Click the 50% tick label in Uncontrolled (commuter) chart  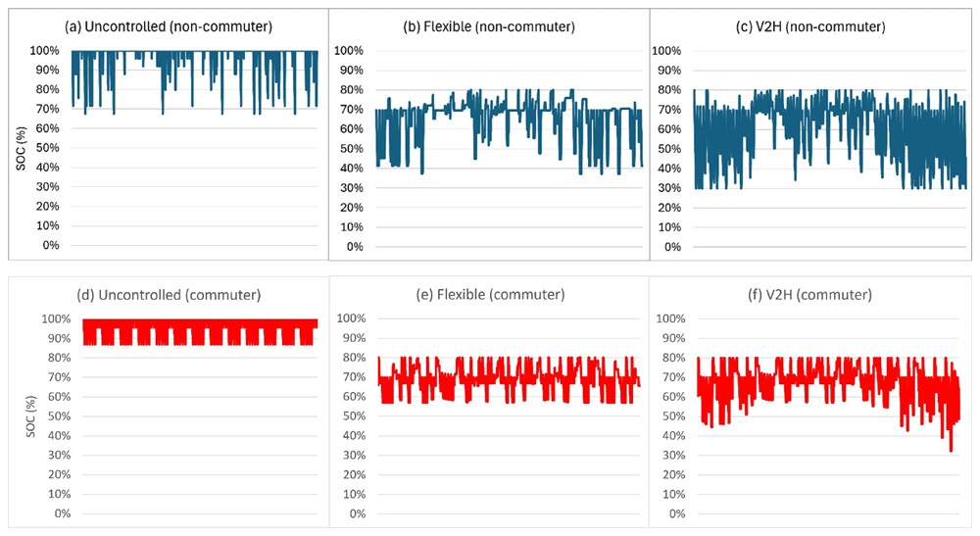[60, 416]
